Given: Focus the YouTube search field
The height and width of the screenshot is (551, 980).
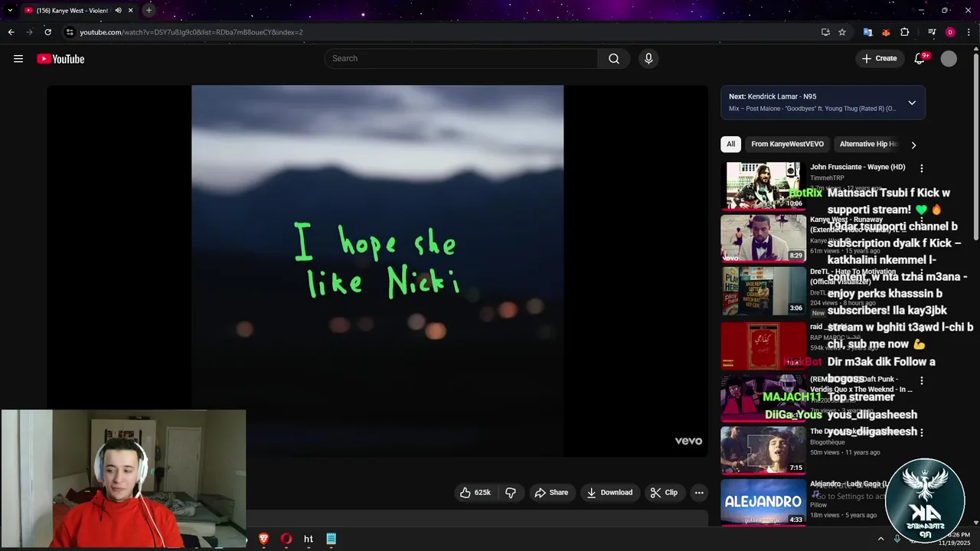Looking at the screenshot, I should pyautogui.click(x=461, y=59).
